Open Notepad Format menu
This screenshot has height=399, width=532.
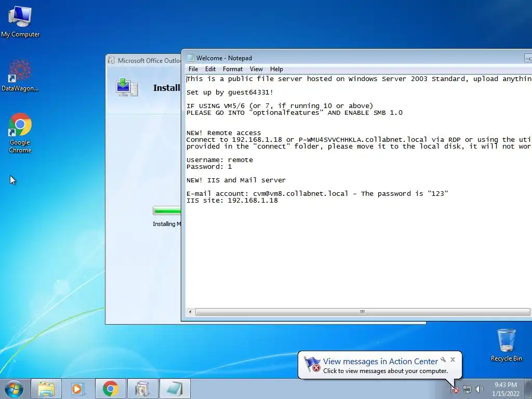[233, 69]
